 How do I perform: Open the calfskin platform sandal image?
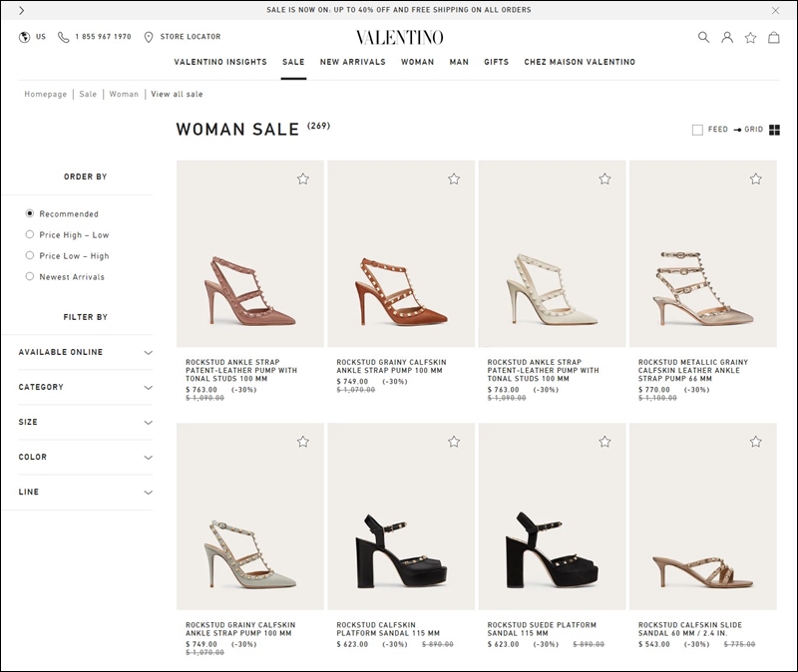pyautogui.click(x=401, y=516)
